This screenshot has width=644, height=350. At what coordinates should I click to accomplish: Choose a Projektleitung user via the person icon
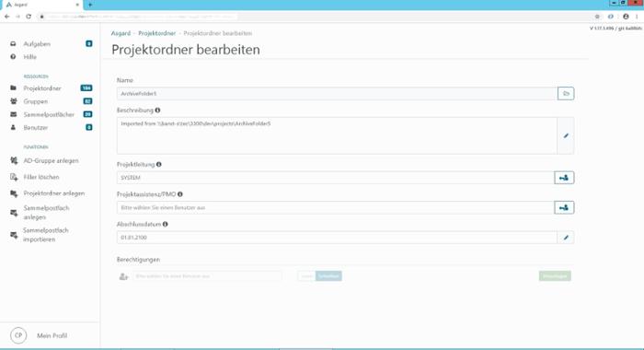pos(564,178)
